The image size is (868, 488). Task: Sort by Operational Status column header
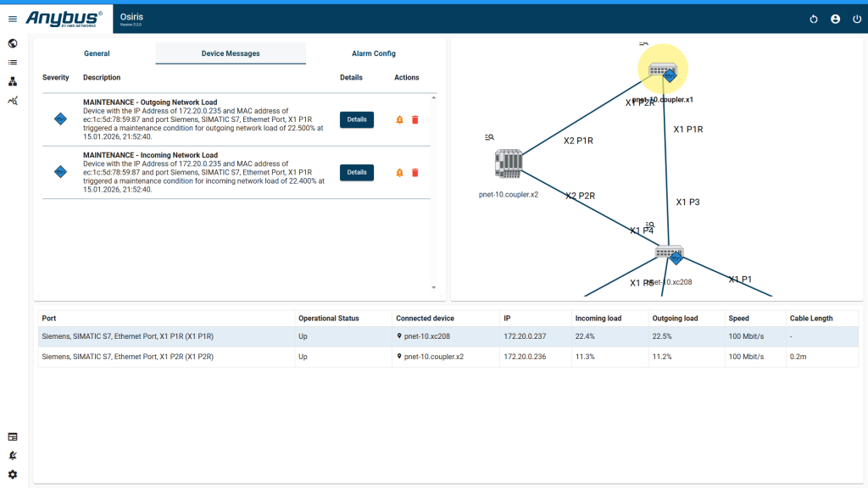pyautogui.click(x=328, y=319)
